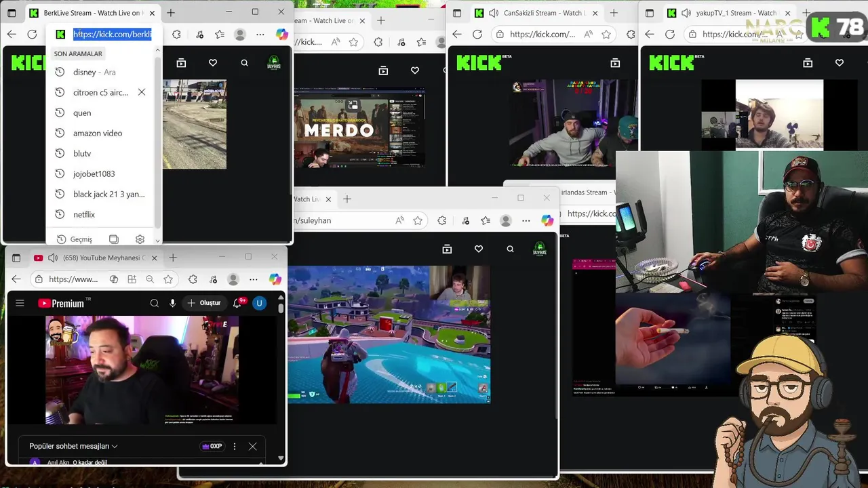Remove the 'citroen c5 airc...' suggestion

pyautogui.click(x=142, y=92)
